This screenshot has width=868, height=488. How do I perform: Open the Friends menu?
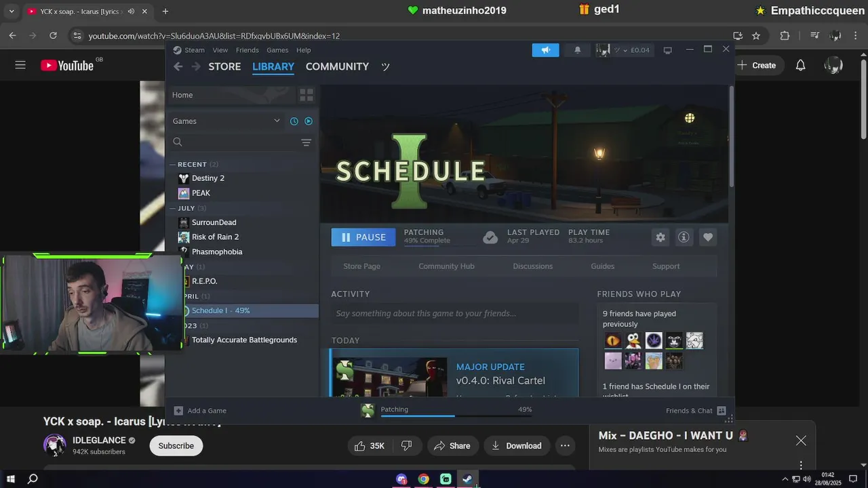[247, 50]
